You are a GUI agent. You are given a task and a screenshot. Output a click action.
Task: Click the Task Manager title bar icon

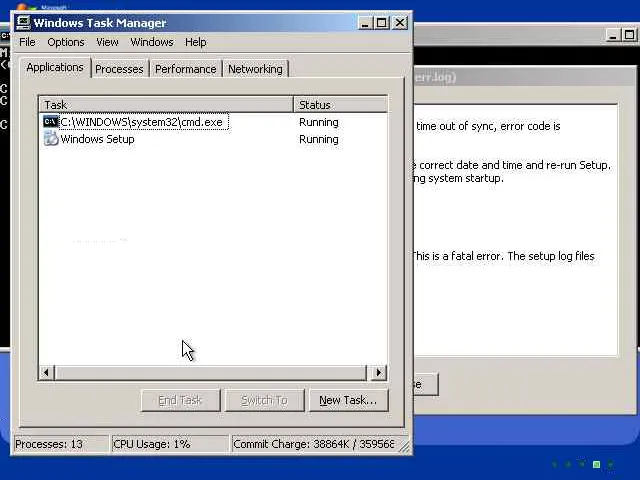pos(23,23)
